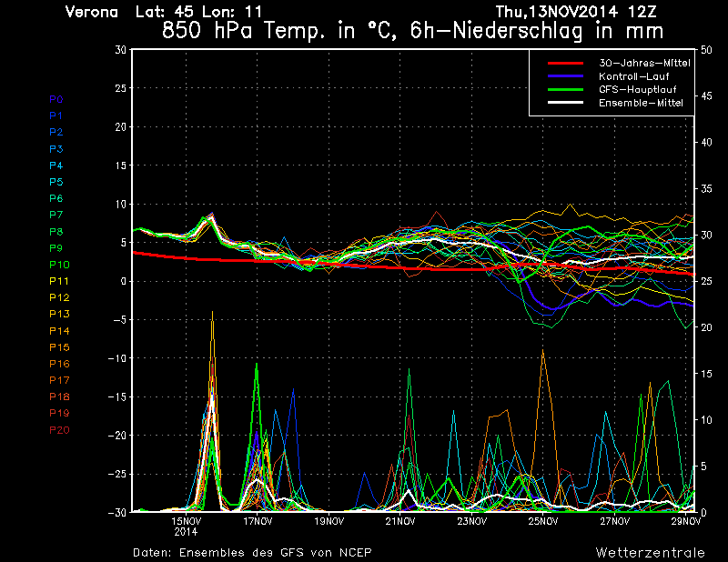Click the "45" precipitation axis value
The image size is (728, 562).
pyautogui.click(x=706, y=96)
